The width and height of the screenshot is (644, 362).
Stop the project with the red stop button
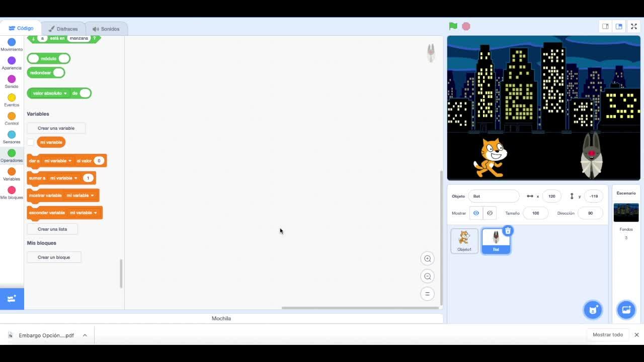click(x=466, y=26)
